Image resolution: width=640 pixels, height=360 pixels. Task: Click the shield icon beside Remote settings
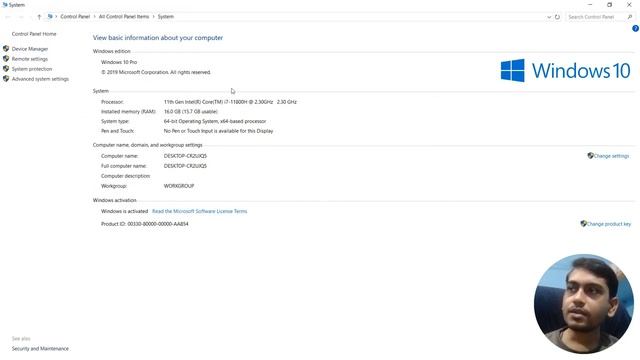tap(6, 59)
